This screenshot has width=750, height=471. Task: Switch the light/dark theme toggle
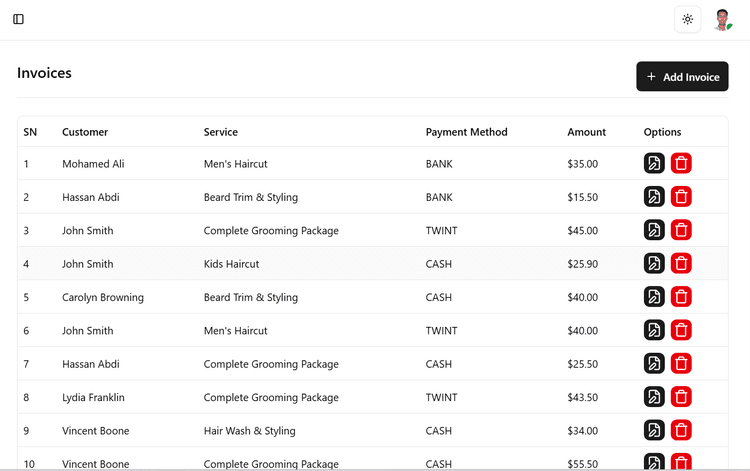click(x=687, y=19)
